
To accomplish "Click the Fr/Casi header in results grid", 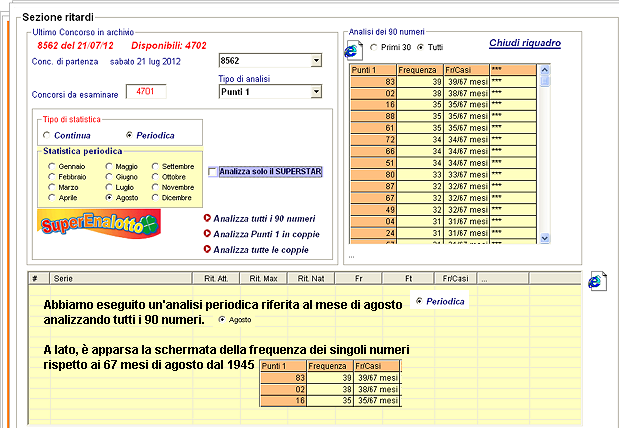I will [x=455, y=278].
